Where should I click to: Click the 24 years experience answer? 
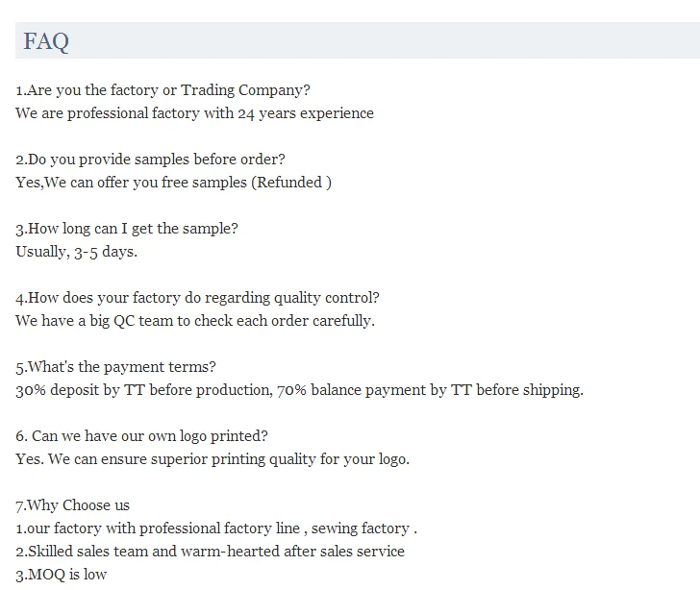point(194,113)
